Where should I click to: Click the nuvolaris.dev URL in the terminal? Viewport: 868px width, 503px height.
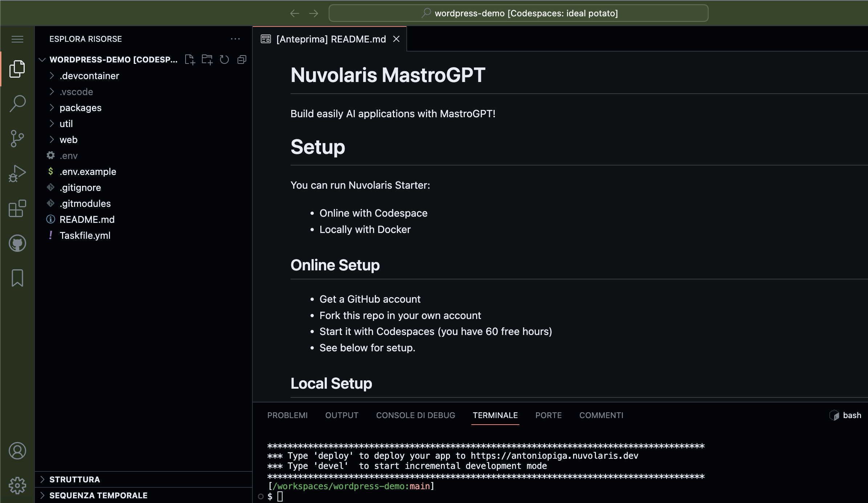click(x=555, y=456)
